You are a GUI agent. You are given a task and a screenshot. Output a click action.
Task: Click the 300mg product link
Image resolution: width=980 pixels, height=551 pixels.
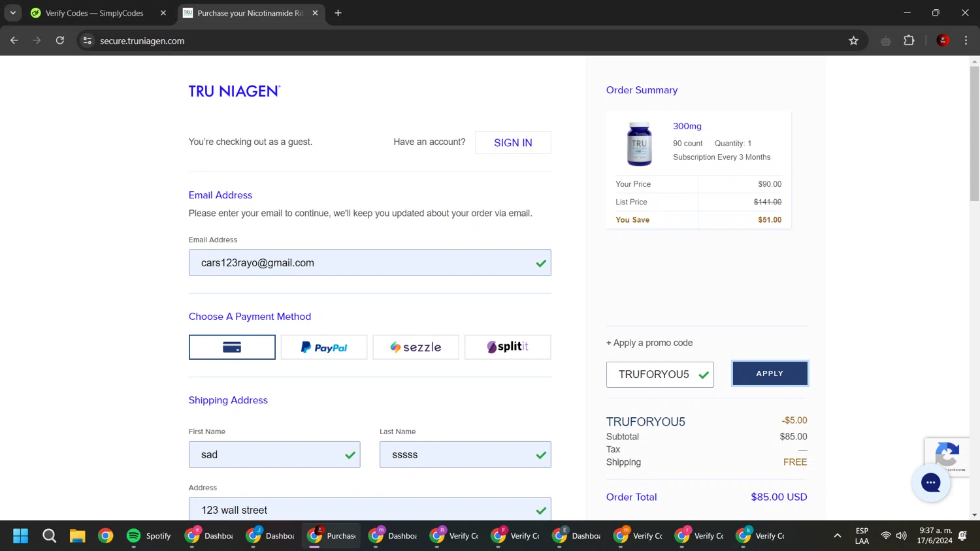[x=687, y=126]
